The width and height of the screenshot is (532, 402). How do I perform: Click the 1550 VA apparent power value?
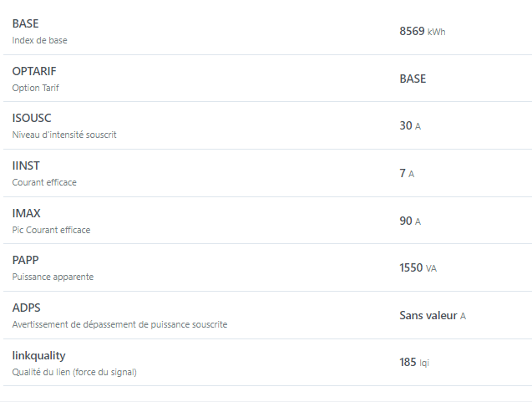pos(418,267)
